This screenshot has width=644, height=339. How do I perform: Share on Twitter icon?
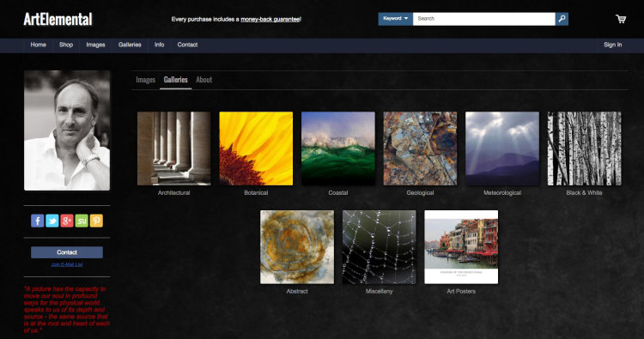tap(52, 221)
